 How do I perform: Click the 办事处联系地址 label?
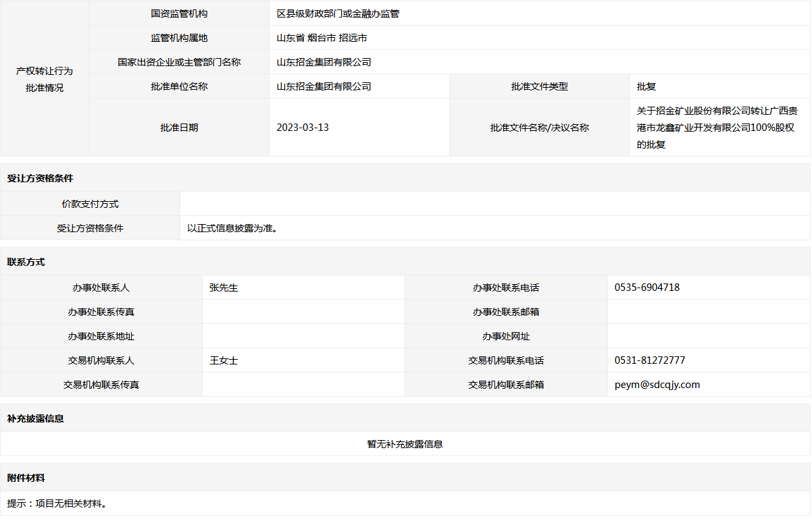coord(101,336)
